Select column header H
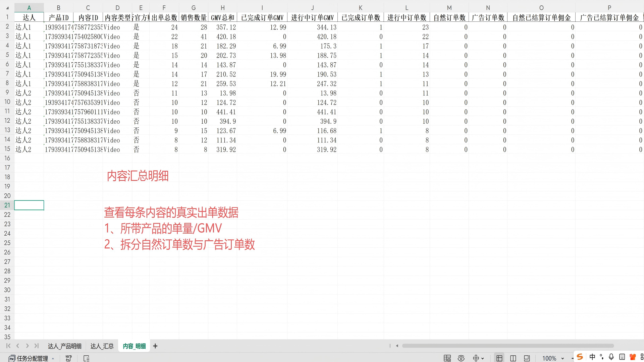The width and height of the screenshot is (644, 362). click(222, 8)
